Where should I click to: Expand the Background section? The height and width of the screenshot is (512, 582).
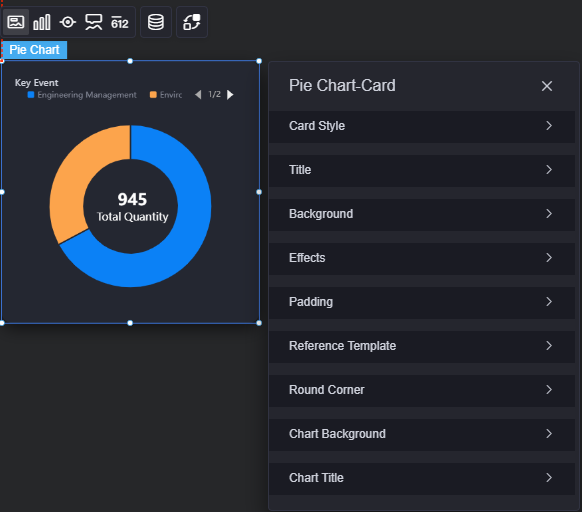coord(422,214)
